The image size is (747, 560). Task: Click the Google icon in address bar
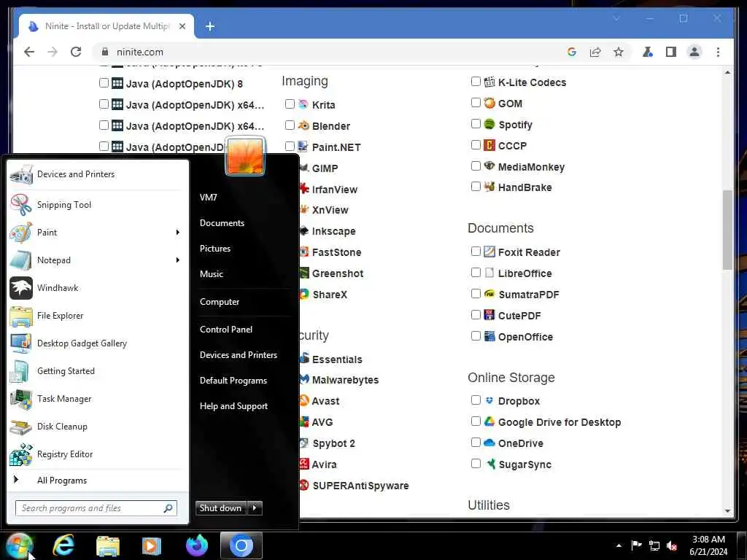(572, 52)
